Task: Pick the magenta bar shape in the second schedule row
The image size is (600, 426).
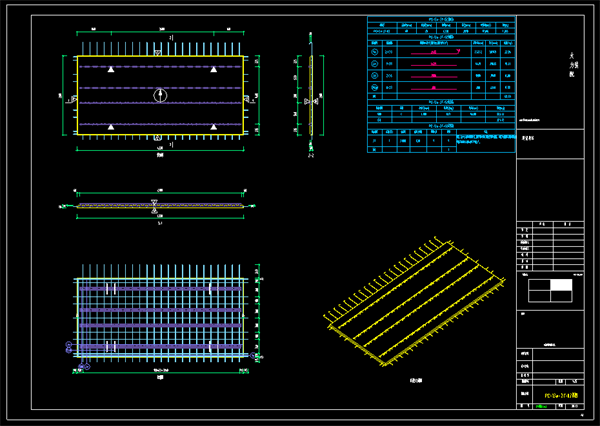Action: pyautogui.click(x=434, y=64)
